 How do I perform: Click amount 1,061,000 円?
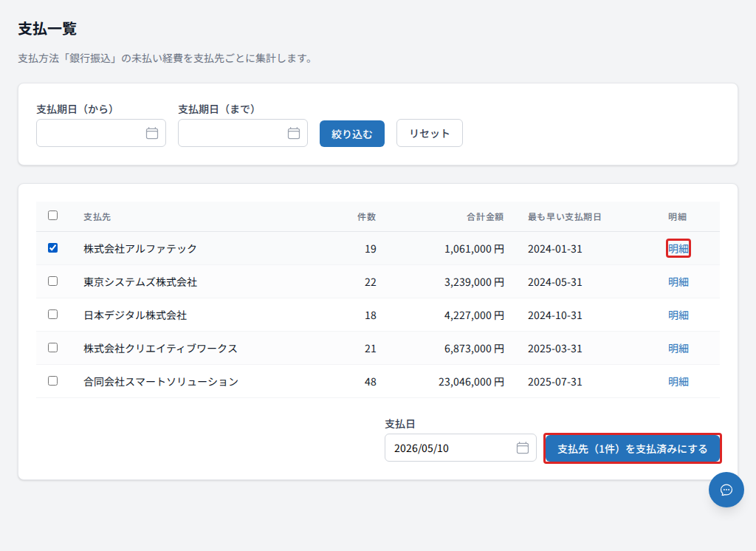pos(474,249)
